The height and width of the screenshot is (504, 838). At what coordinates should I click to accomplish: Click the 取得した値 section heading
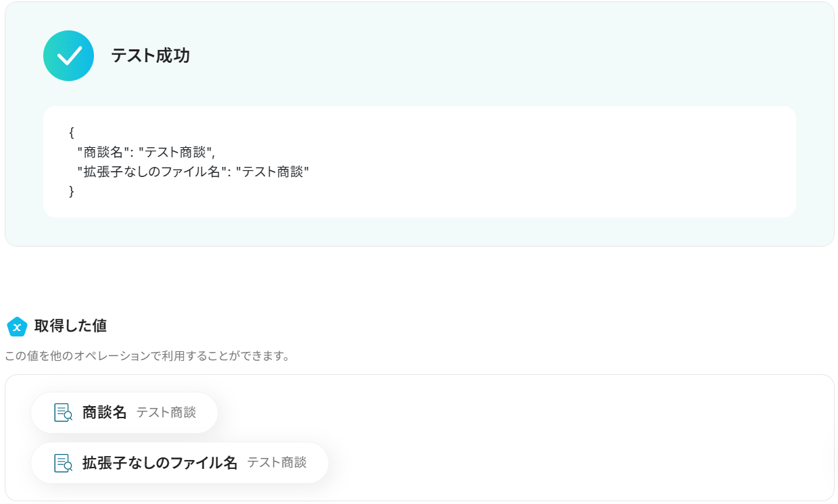[70, 326]
